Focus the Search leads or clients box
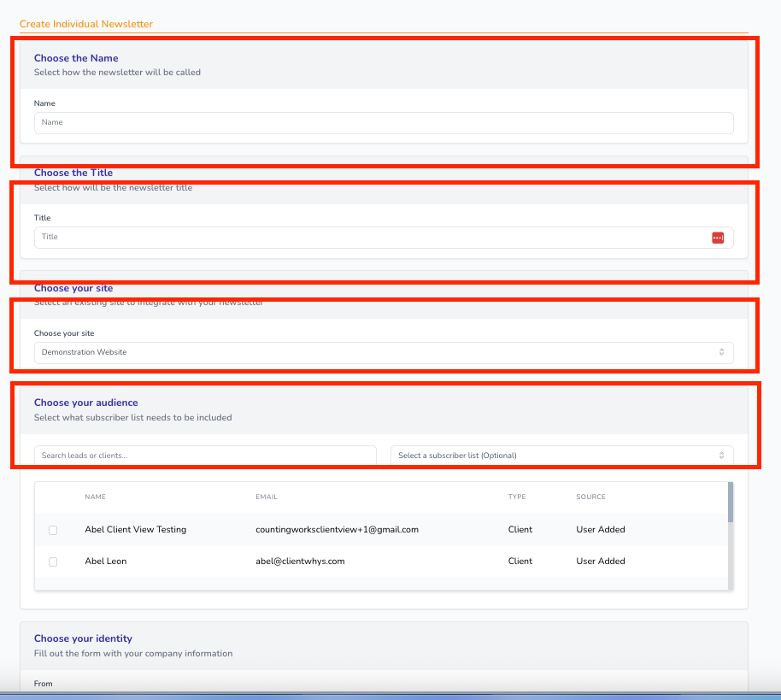Screen dimensions: 781x700 [x=205, y=456]
